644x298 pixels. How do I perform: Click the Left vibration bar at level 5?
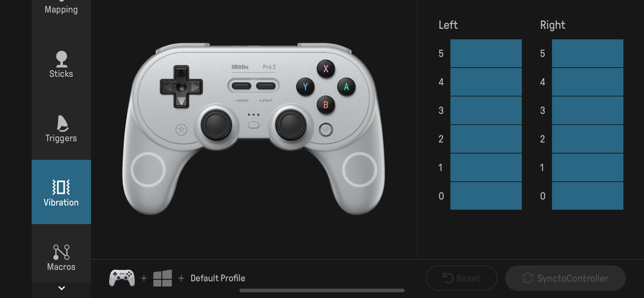486,53
